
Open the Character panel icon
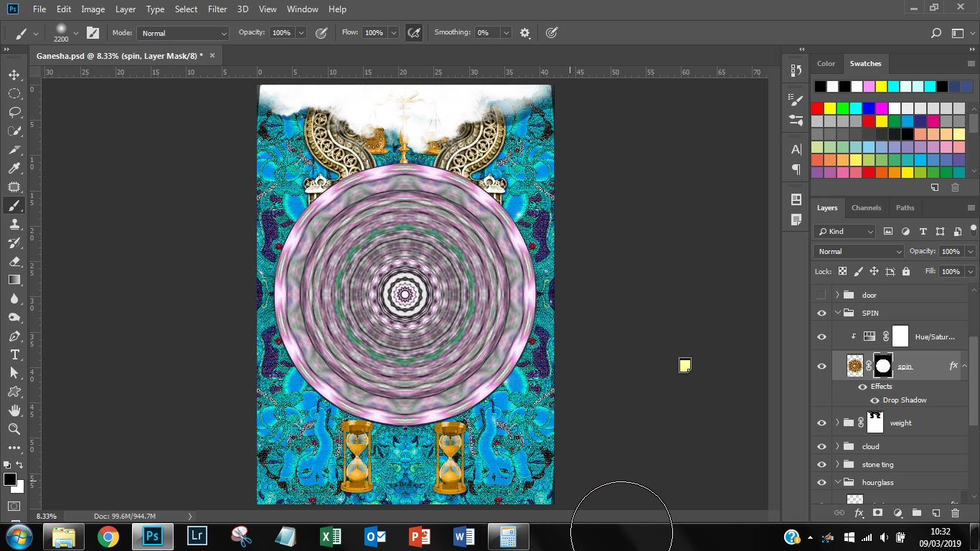click(x=796, y=150)
